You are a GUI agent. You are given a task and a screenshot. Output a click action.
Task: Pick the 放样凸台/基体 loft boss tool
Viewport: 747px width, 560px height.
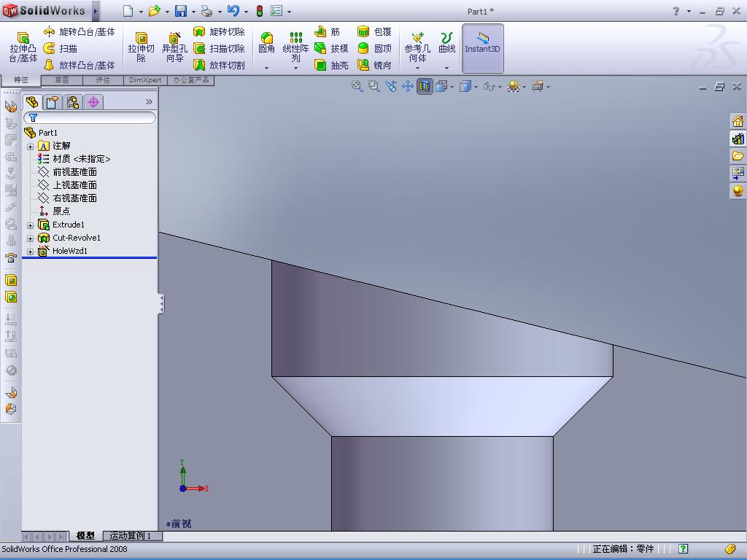tap(79, 65)
